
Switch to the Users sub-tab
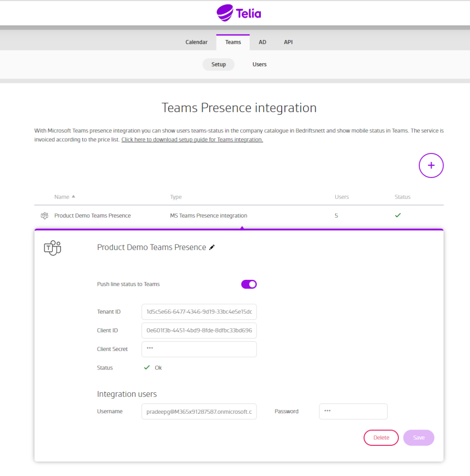tap(259, 64)
